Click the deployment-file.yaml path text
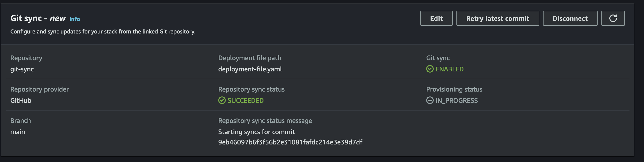This screenshot has width=644, height=162. click(x=250, y=69)
